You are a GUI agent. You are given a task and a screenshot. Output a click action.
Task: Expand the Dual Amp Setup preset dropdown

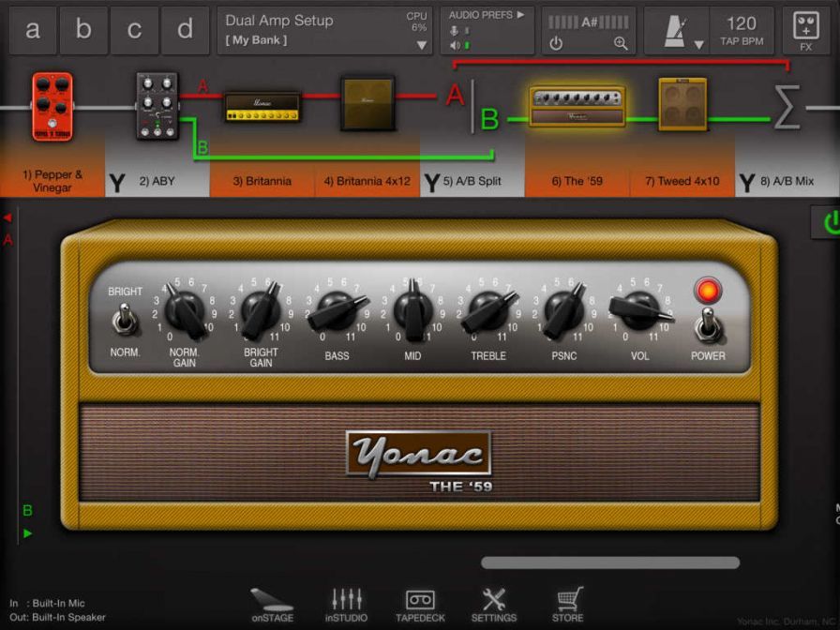[x=421, y=45]
